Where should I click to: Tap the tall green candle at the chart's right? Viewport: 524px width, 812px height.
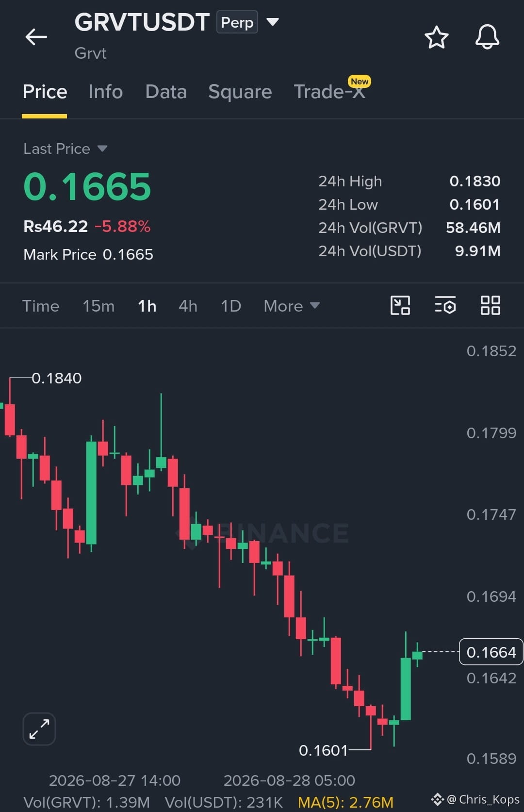(406, 688)
